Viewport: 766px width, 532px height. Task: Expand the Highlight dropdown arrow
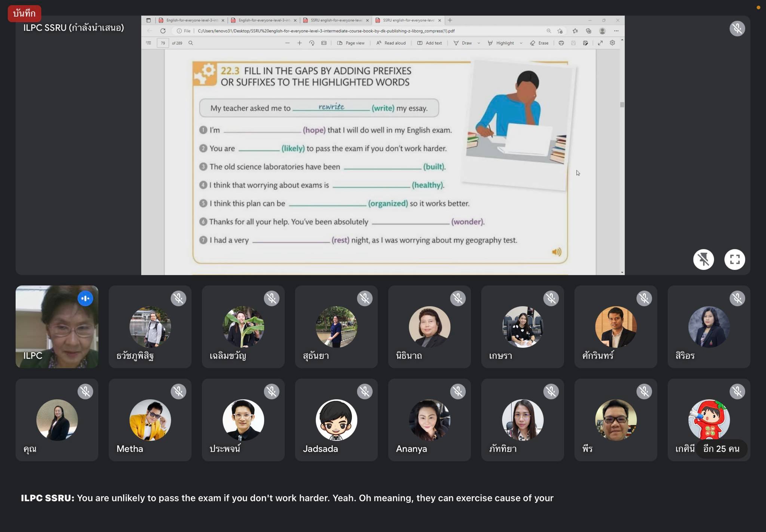pos(521,43)
